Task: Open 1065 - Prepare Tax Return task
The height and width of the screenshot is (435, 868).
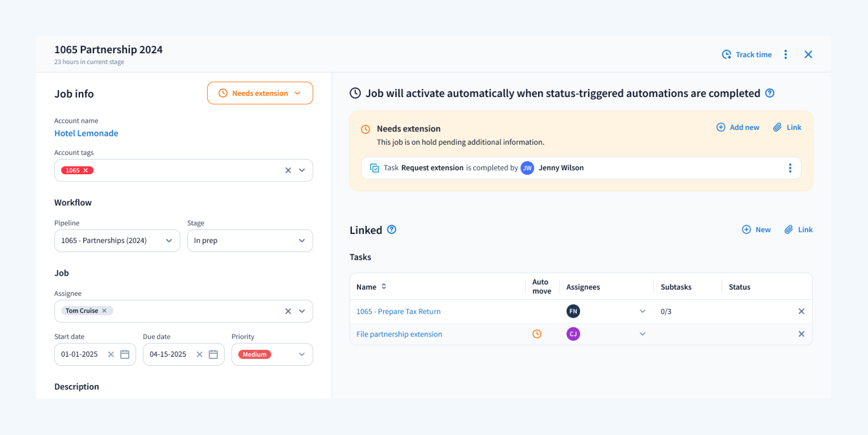Action: pyautogui.click(x=399, y=312)
